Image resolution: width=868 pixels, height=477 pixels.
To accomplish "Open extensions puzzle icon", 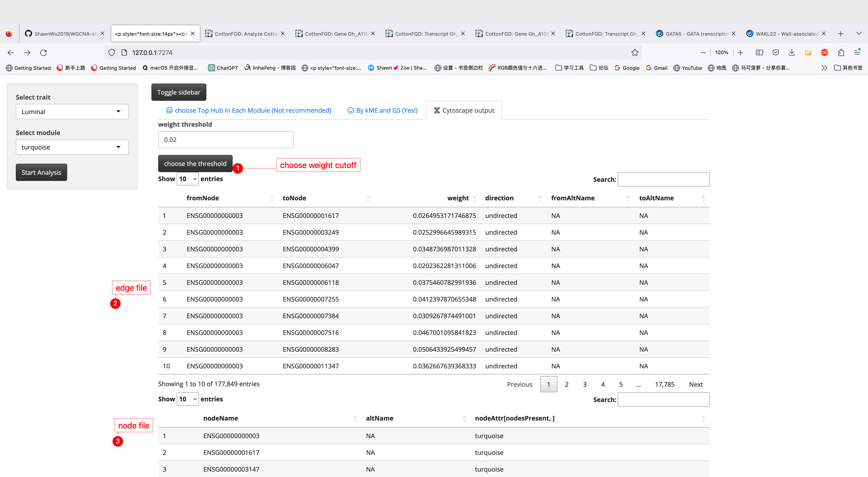I will point(841,53).
